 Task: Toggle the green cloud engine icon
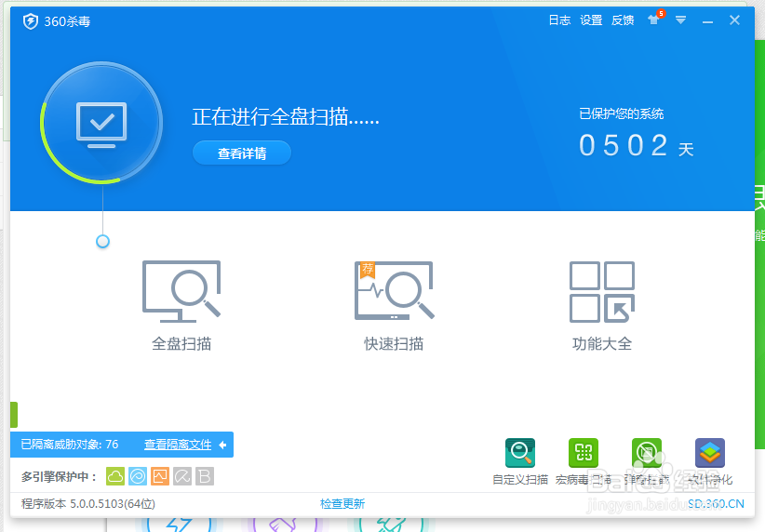[115, 476]
